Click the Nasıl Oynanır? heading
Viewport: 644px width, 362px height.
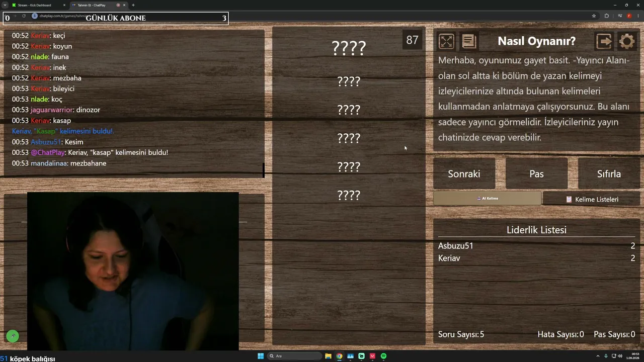pos(536,41)
